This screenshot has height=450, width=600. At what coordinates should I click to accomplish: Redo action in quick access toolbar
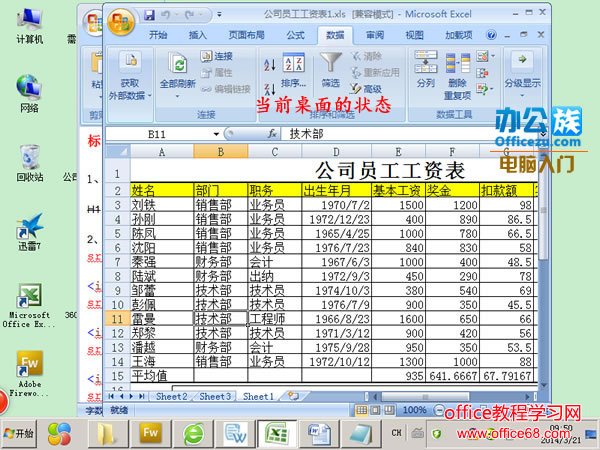pos(189,15)
